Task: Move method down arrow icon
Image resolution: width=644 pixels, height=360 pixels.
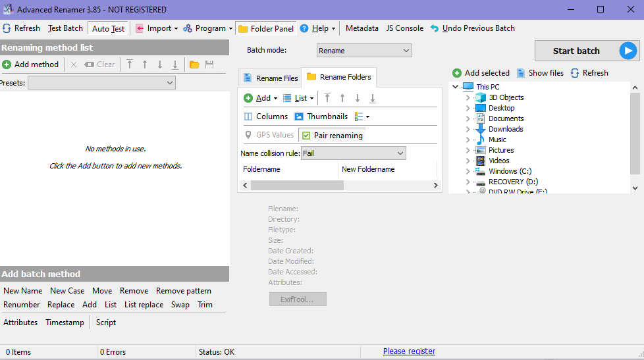Action: tap(160, 64)
